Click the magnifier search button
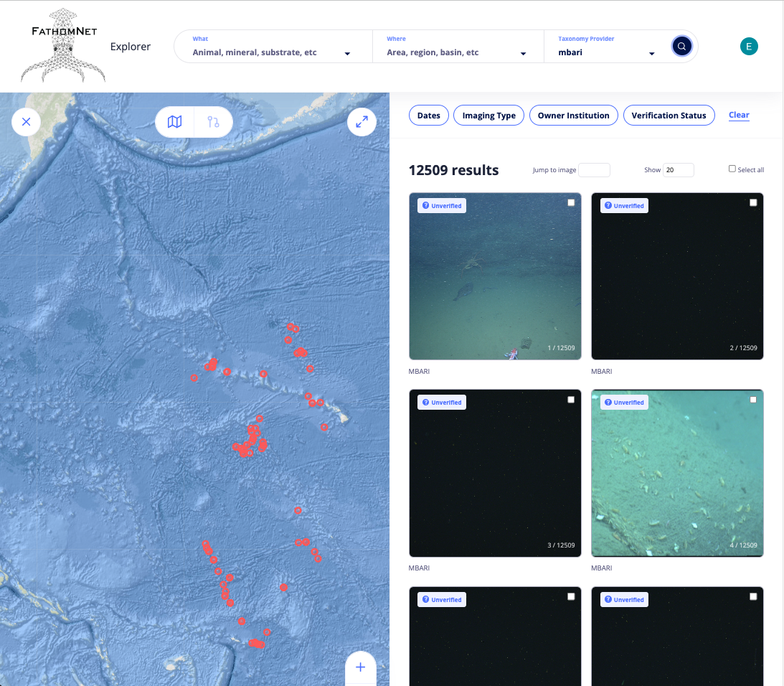784x686 pixels. point(681,47)
